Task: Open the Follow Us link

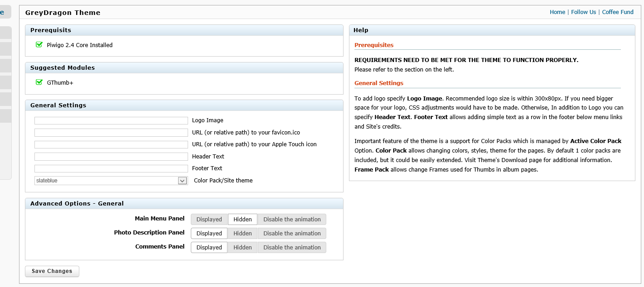Action: coord(583,12)
